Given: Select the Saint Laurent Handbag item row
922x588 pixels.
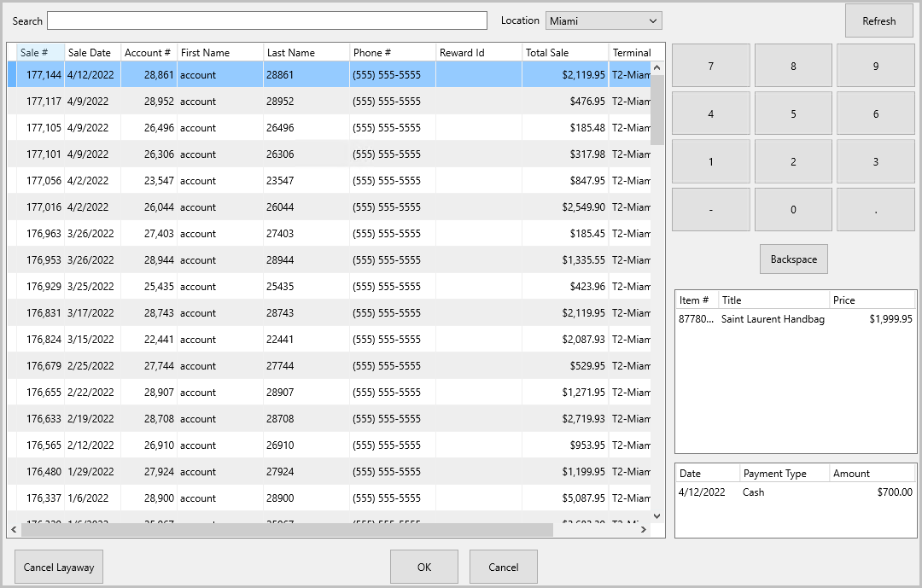Looking at the screenshot, I should (x=796, y=319).
